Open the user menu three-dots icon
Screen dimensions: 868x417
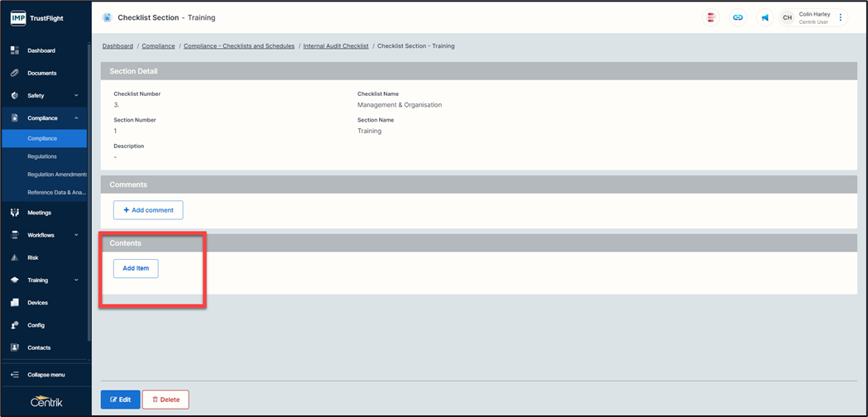pos(841,17)
